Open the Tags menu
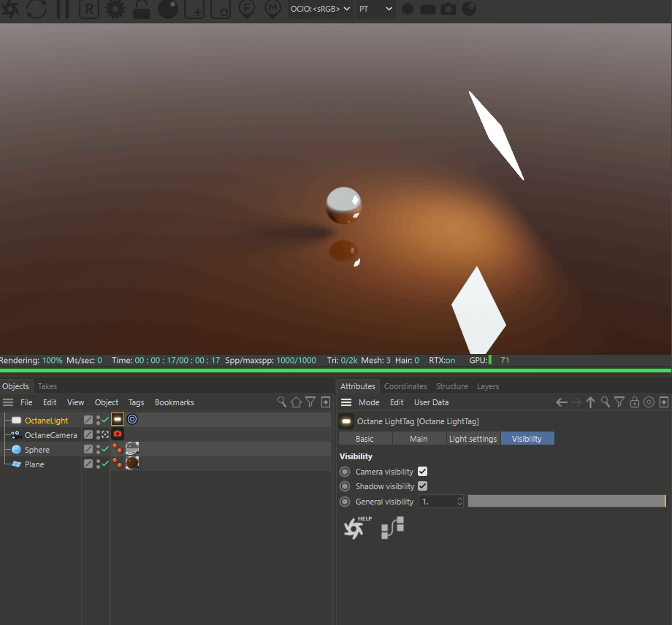The image size is (672, 625). 136,402
